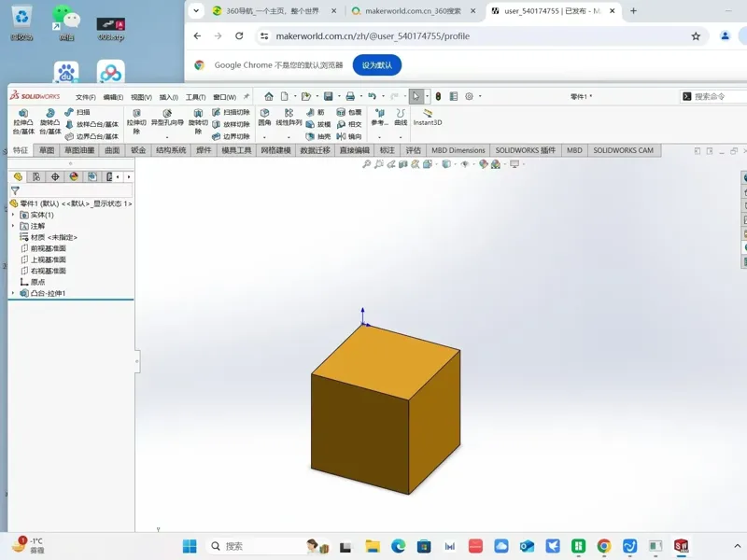Select the 抽壳 shell feature icon
The height and width of the screenshot is (560, 747).
pyautogui.click(x=310, y=136)
